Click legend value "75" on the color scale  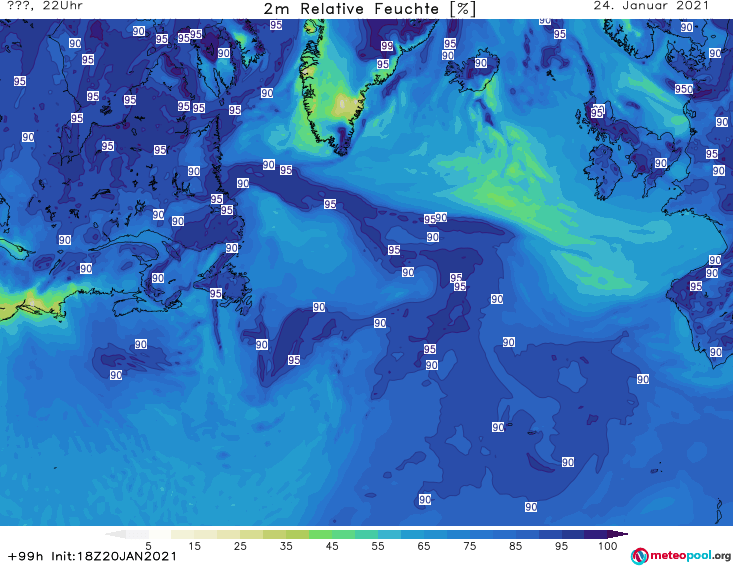(470, 546)
